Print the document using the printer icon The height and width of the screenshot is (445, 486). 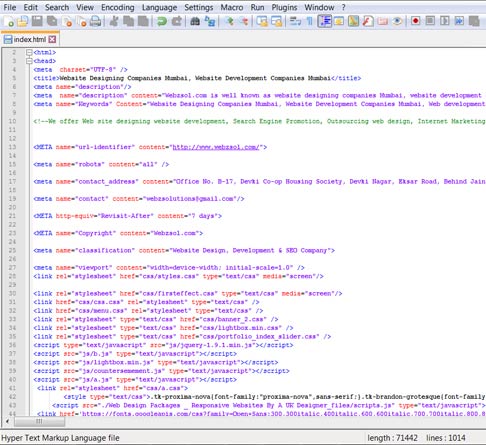pos(95,22)
